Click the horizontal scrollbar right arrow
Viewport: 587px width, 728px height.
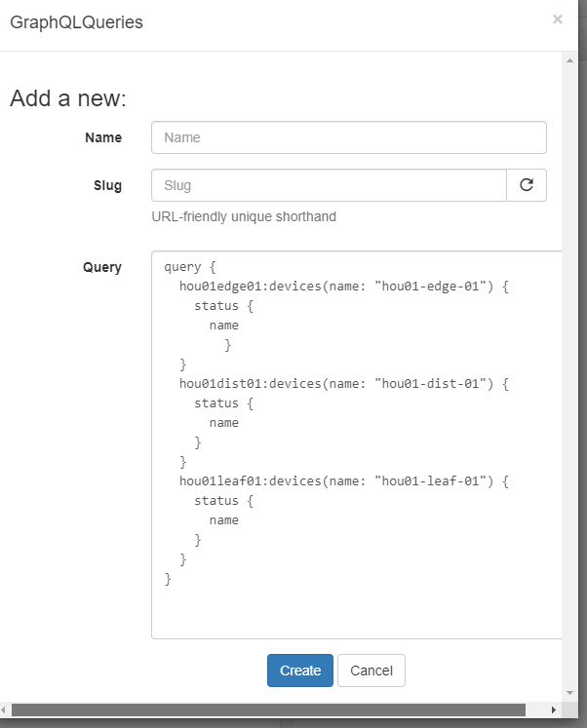(554, 710)
